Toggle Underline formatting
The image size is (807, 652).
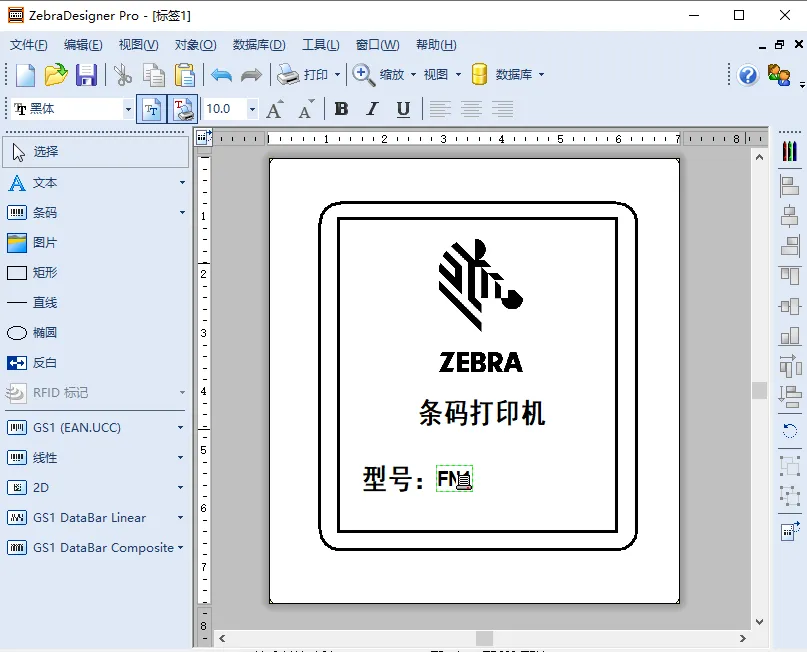point(403,109)
